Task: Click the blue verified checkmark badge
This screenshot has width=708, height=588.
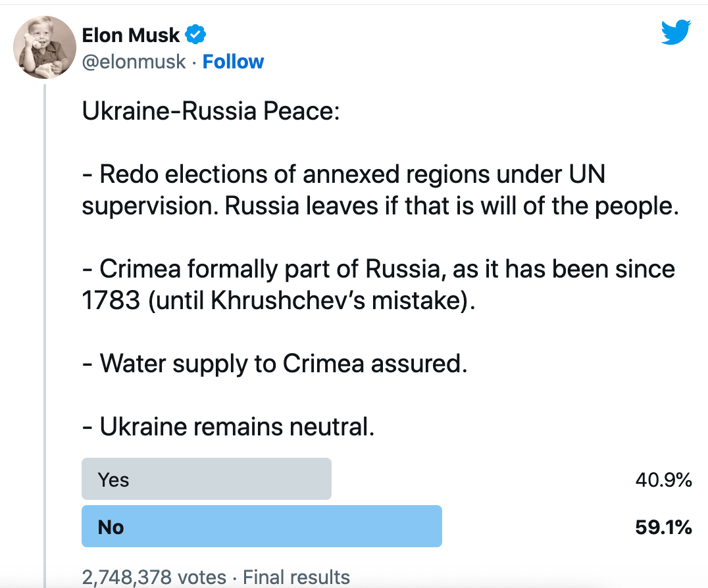Action: pyautogui.click(x=195, y=35)
